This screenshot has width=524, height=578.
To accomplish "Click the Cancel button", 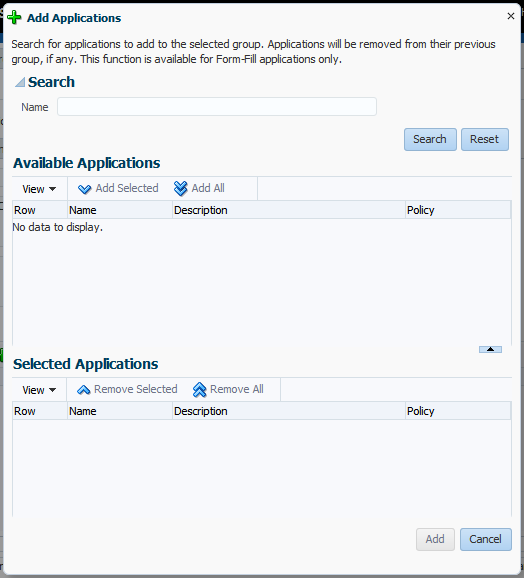I will (486, 539).
